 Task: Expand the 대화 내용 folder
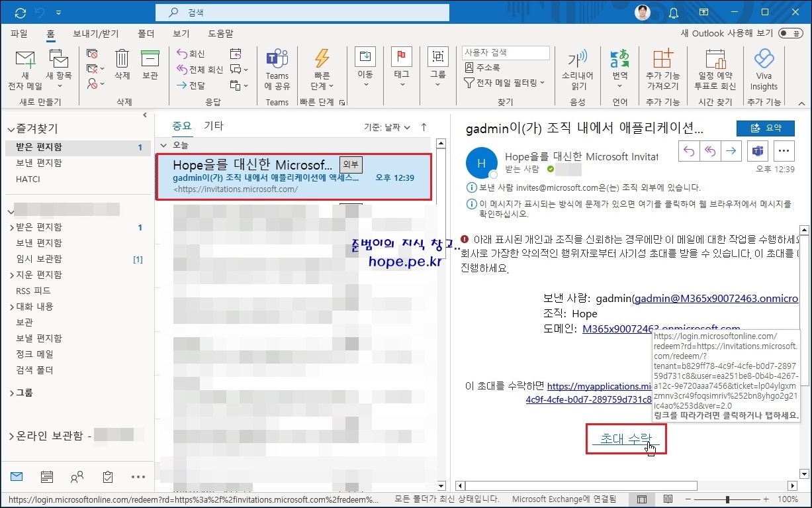tap(12, 307)
